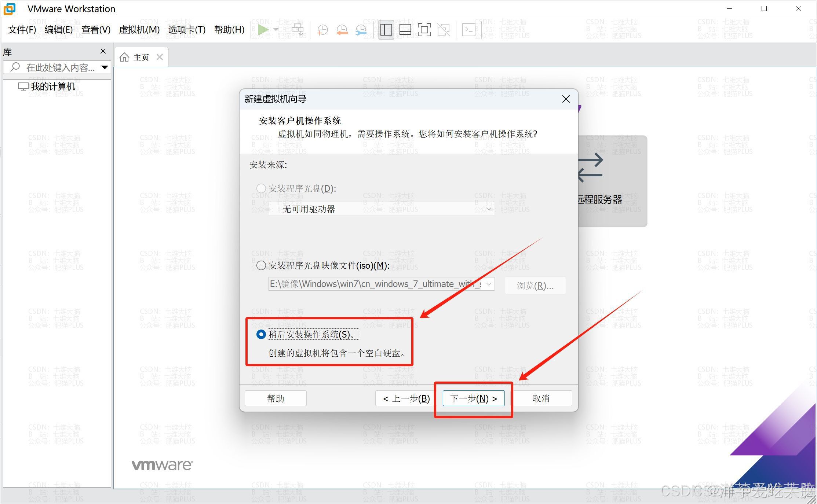
Task: Switch to the 主页 tab
Action: tap(141, 57)
